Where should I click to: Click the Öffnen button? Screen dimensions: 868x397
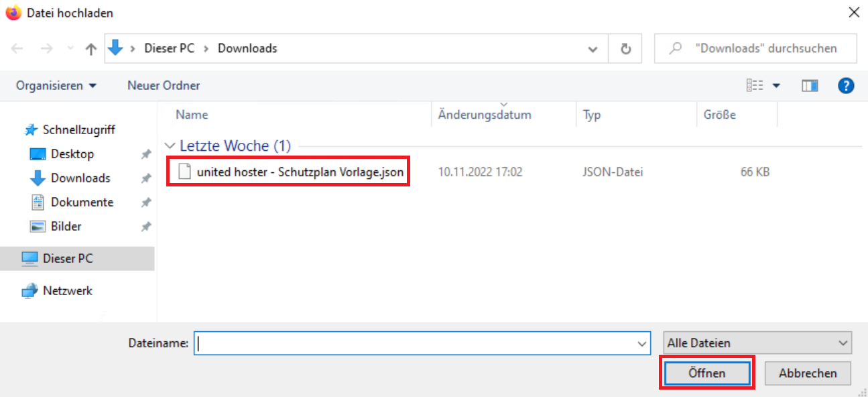coord(707,373)
